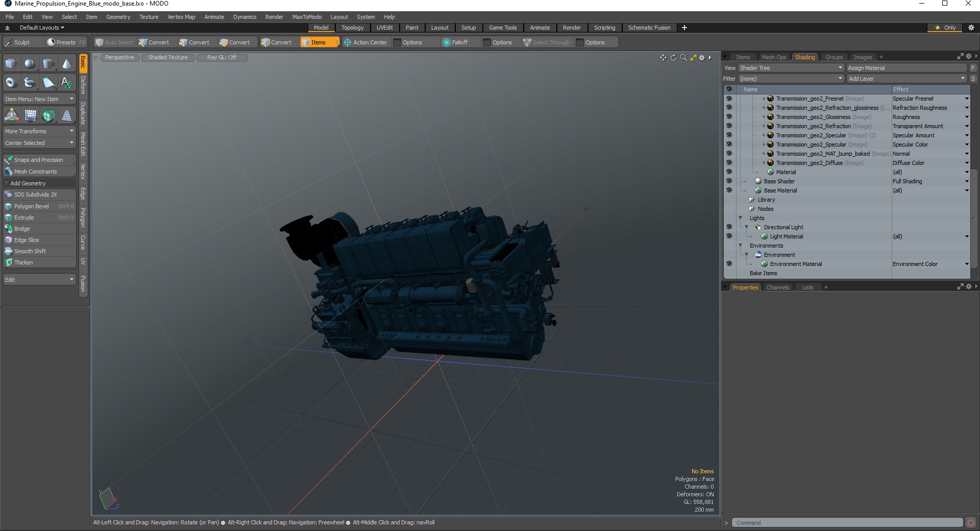Click Ray GL: Off viewport option
This screenshot has height=531, width=980.
[x=222, y=57]
